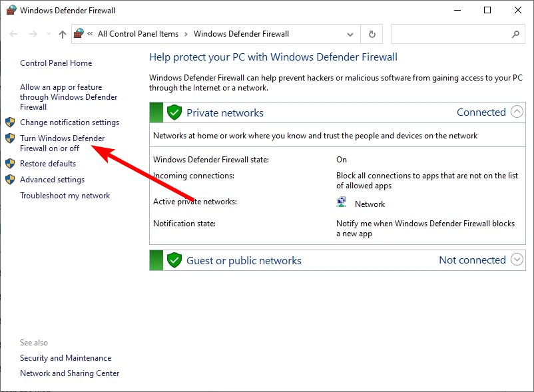Open All Control Panel Items breadcrumb
534x392 pixels.
tap(138, 34)
